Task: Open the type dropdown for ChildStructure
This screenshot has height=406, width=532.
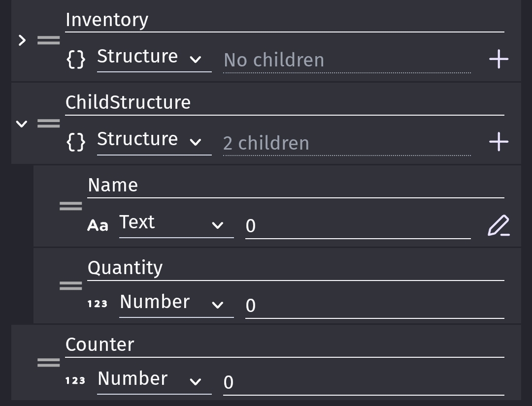Action: click(x=154, y=141)
